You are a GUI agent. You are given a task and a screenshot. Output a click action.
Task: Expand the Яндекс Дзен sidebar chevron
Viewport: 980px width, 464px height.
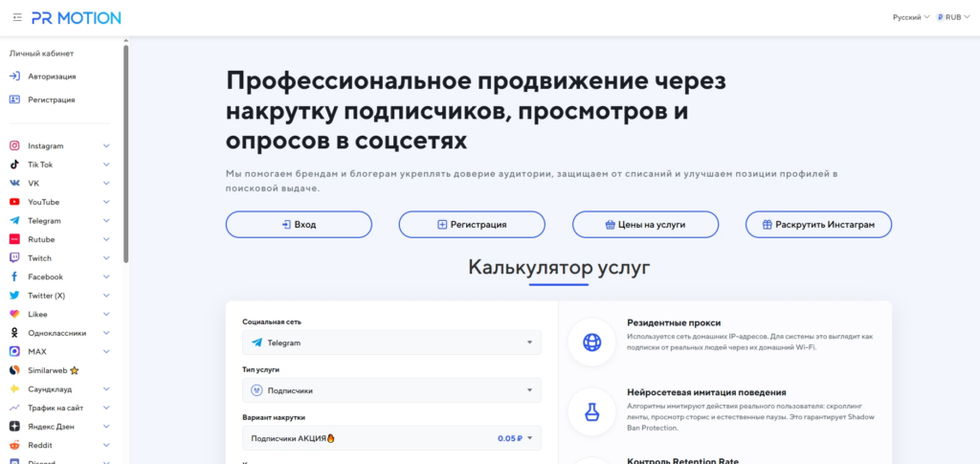[x=106, y=427]
